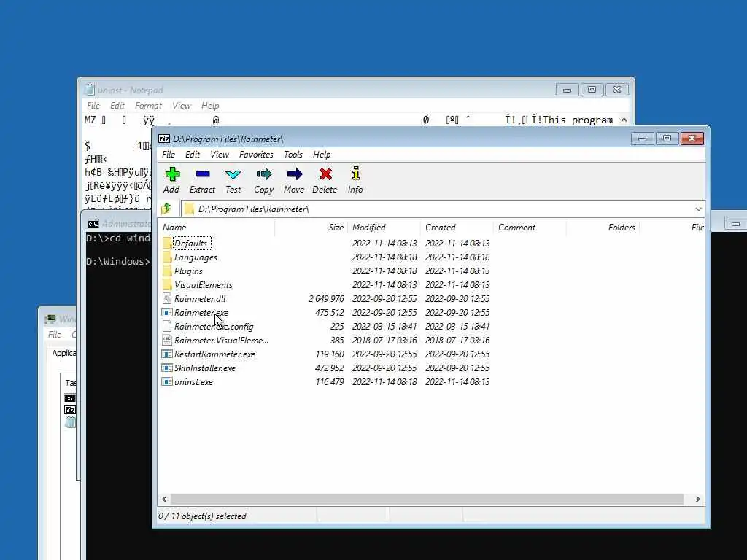Screen dimensions: 747x560
Task: Click the D:\Windows> prompt line in console
Action: coord(118,261)
